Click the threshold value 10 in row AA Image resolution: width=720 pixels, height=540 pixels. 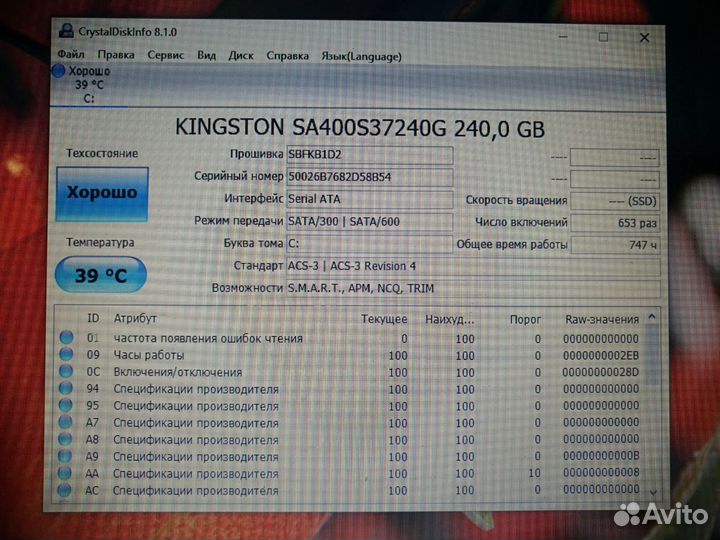coord(534,473)
